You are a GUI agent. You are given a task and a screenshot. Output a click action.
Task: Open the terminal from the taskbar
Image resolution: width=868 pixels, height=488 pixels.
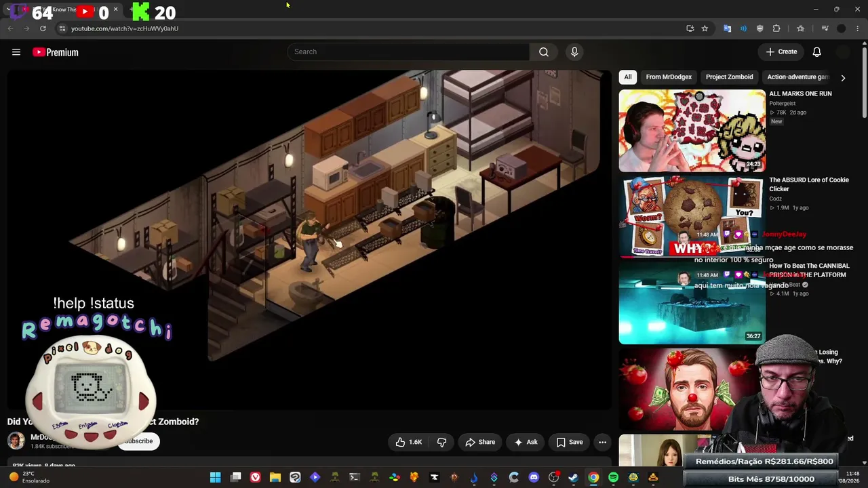tap(355, 477)
